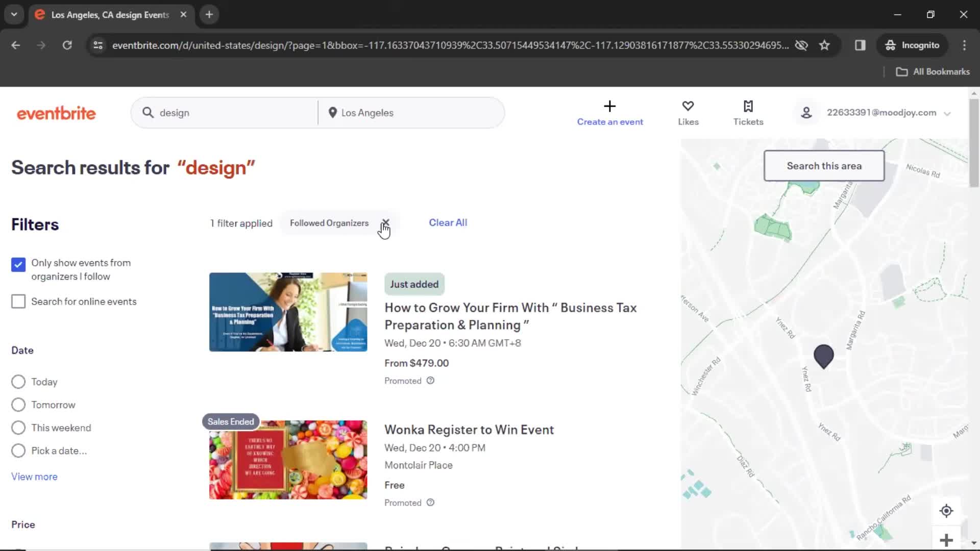The height and width of the screenshot is (551, 980).
Task: Select This weekend date filter
Action: (x=18, y=428)
